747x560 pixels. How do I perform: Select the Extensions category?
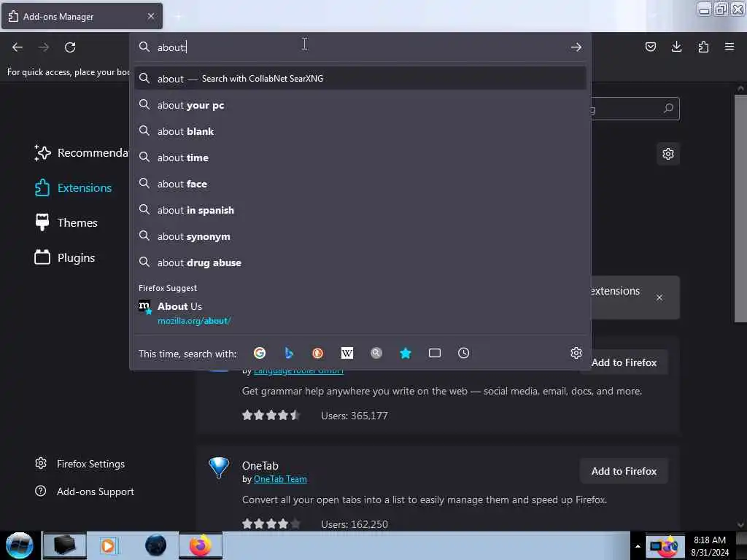74,187
